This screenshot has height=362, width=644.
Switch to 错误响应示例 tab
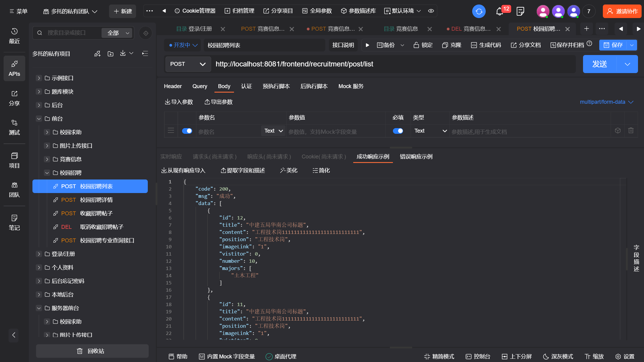tap(416, 157)
